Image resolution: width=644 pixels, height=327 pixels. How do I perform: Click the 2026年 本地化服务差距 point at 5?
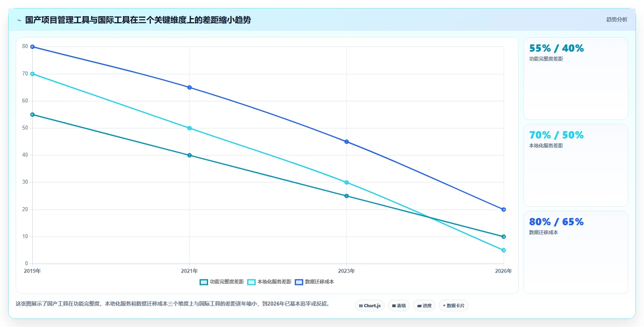(504, 250)
